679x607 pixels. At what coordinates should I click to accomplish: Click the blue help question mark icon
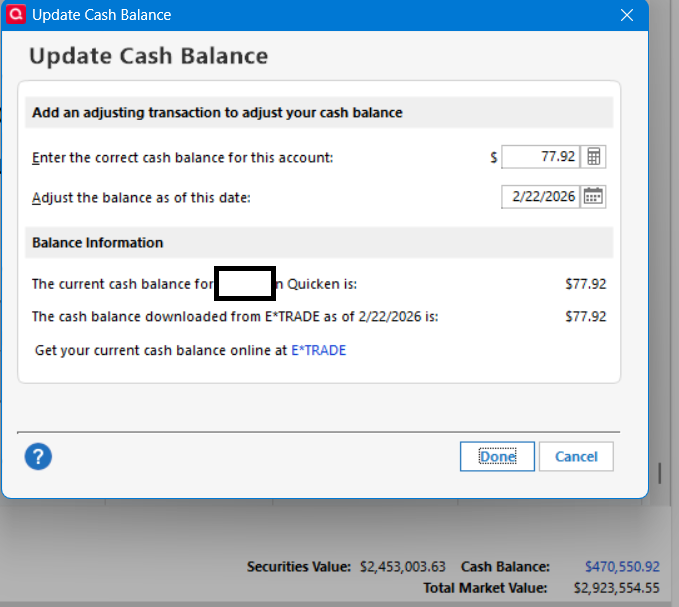pos(38,456)
